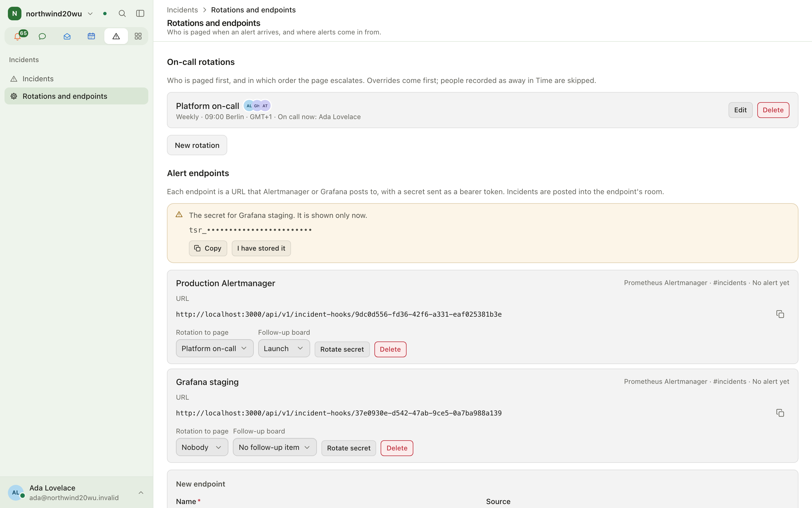Select the incidents warning triangle tab
This screenshot has height=508, width=812.
tap(116, 36)
